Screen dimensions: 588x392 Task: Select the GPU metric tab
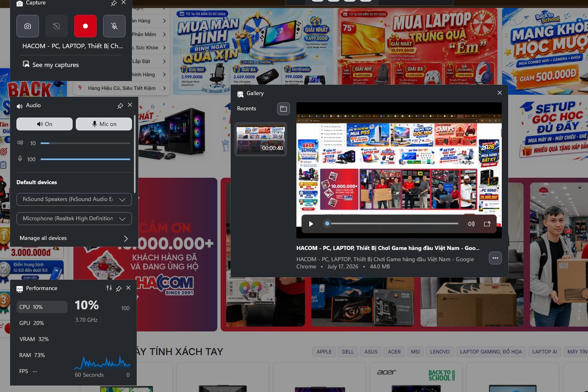[x=42, y=323]
